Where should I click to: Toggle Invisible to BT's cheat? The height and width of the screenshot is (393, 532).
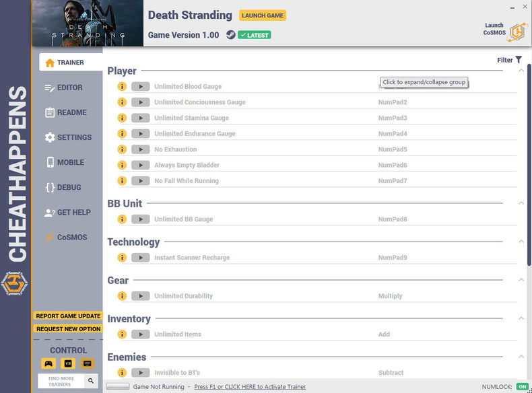(141, 373)
